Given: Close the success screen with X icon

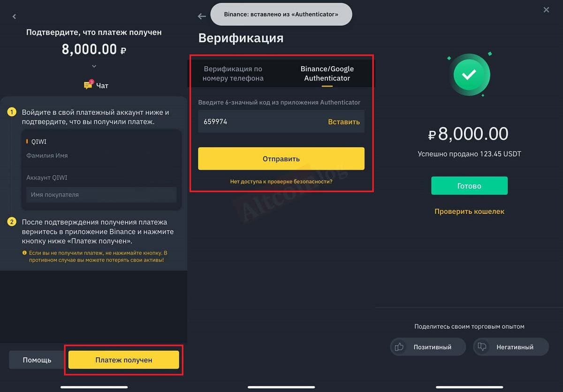Looking at the screenshot, I should (546, 10).
